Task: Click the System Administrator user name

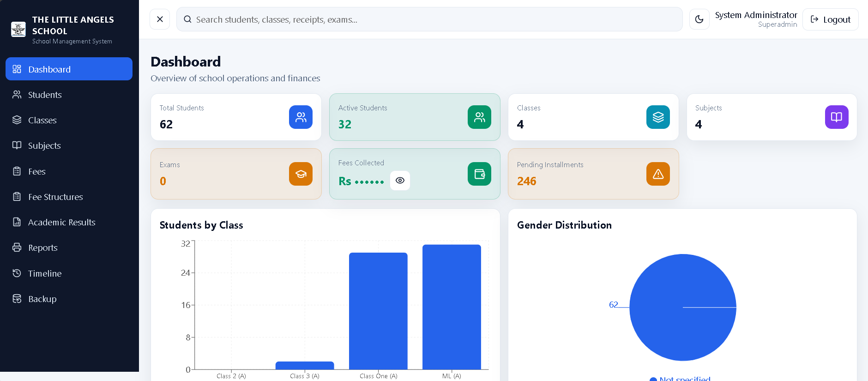Action: click(x=756, y=15)
